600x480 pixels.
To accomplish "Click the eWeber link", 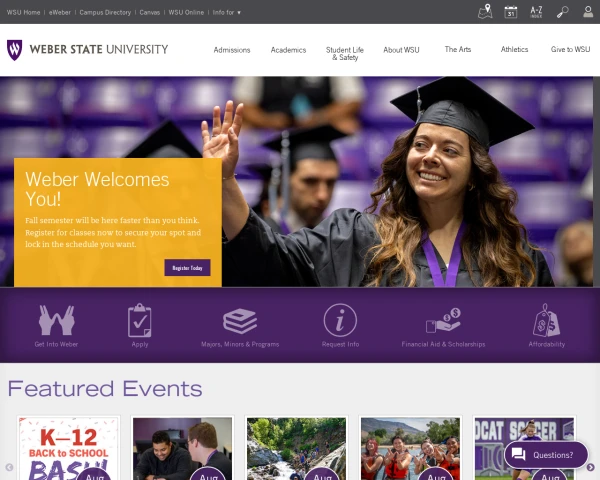I will click(60, 12).
